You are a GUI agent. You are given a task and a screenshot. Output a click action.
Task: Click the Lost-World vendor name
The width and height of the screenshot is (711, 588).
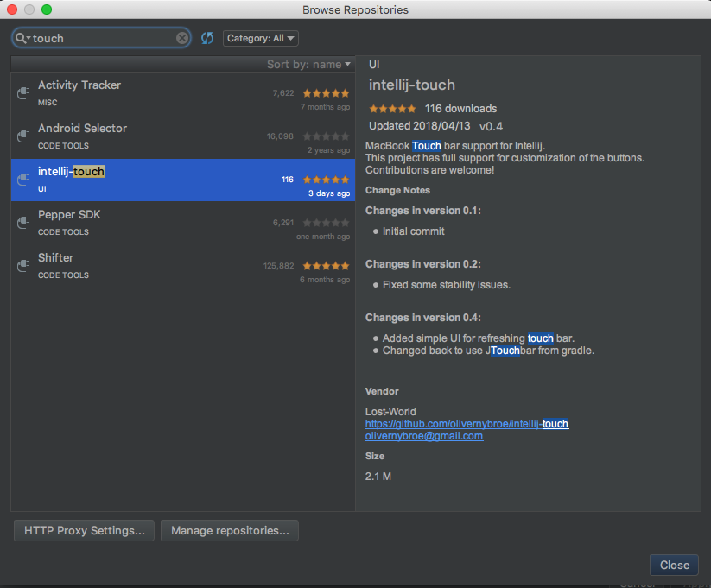[390, 412]
